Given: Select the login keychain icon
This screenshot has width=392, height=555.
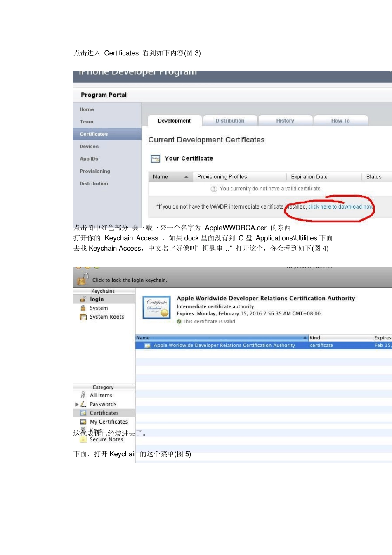Looking at the screenshot, I should tap(83, 299).
